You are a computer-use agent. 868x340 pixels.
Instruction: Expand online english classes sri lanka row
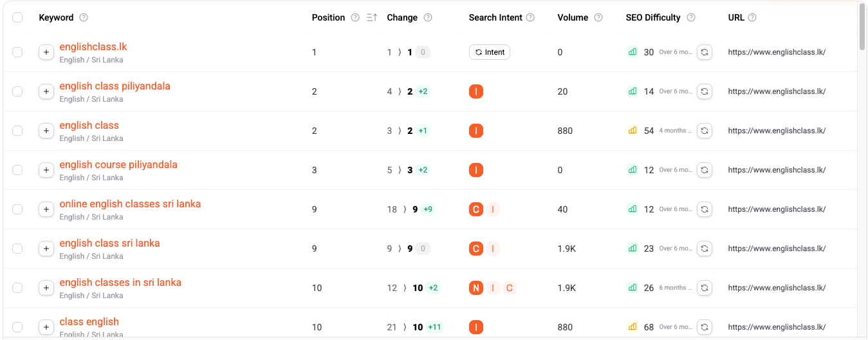point(46,209)
